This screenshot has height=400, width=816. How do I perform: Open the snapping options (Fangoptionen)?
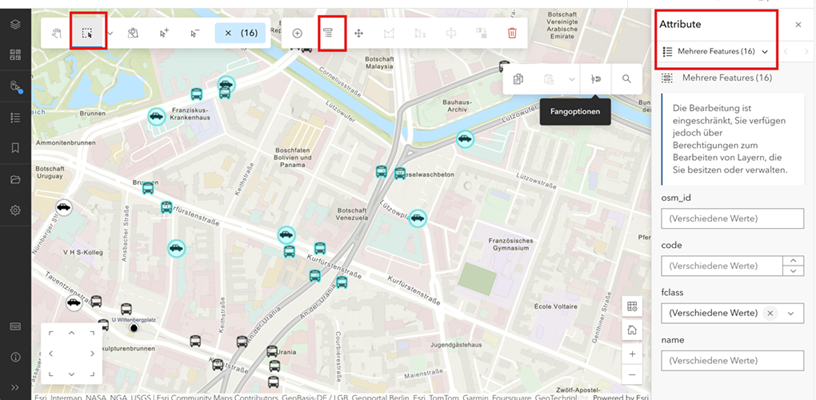click(596, 79)
